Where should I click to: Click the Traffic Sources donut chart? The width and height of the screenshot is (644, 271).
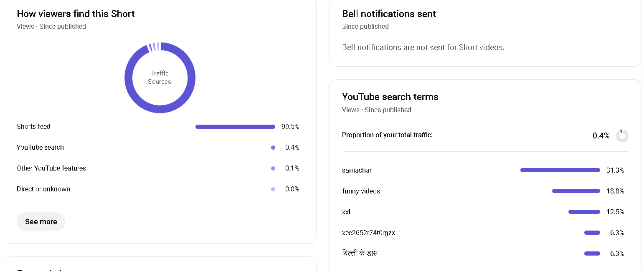click(x=160, y=78)
